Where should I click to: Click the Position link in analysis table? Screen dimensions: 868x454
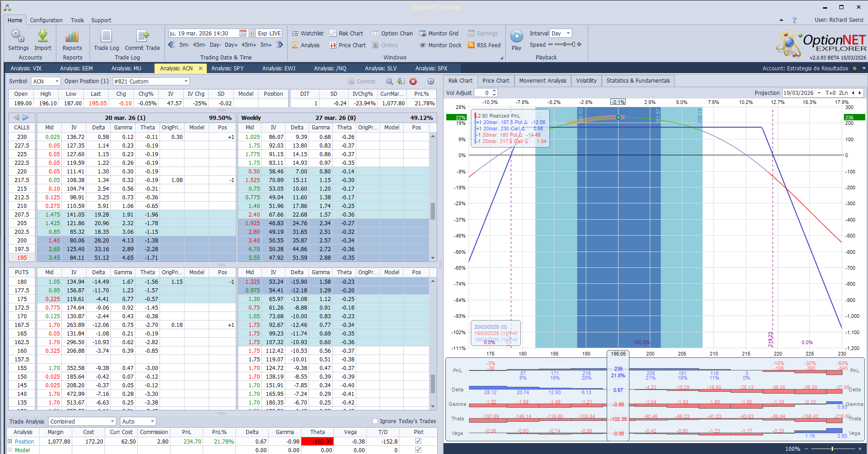25,441
